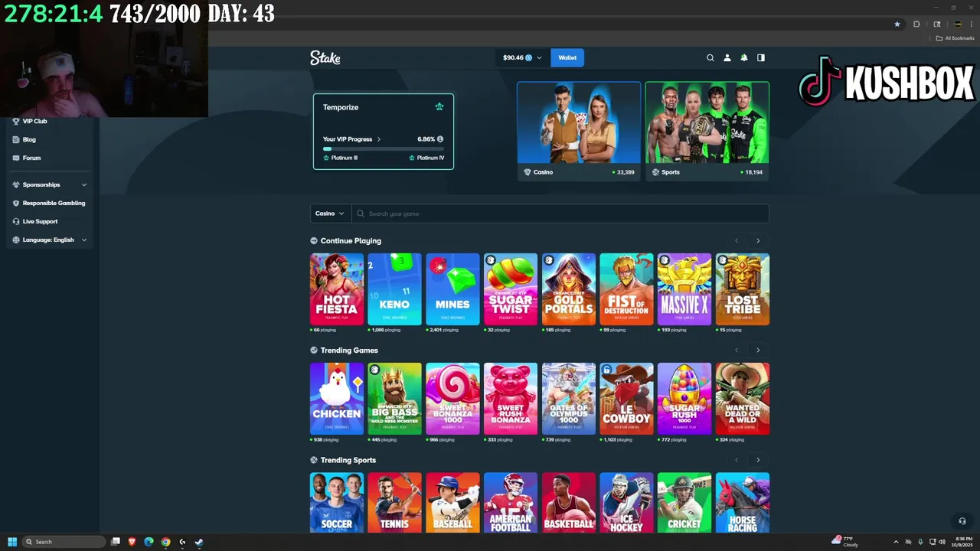Click the VIP star icon on Temporize card
The height and width of the screenshot is (551, 980).
[439, 107]
